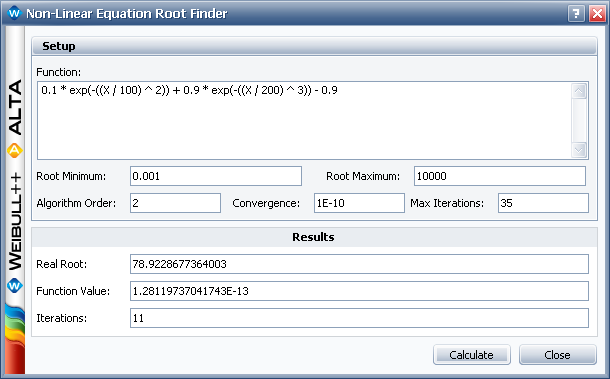Click the Function Value result field
The height and width of the screenshot is (379, 610).
point(359,291)
